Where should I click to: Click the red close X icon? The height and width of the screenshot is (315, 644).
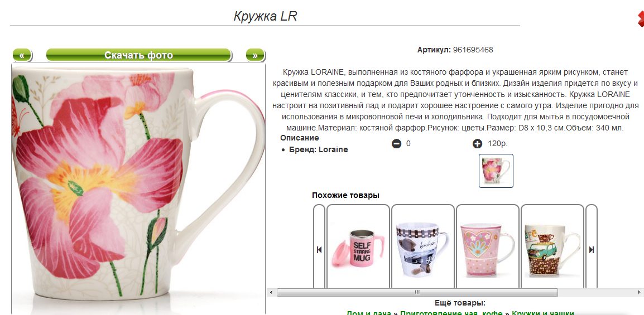[x=640, y=20]
